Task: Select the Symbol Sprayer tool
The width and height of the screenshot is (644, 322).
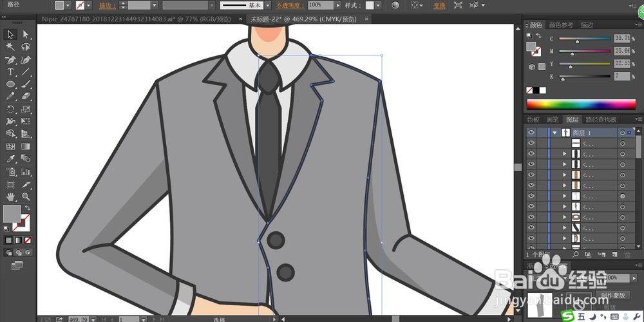Action: coord(10,172)
